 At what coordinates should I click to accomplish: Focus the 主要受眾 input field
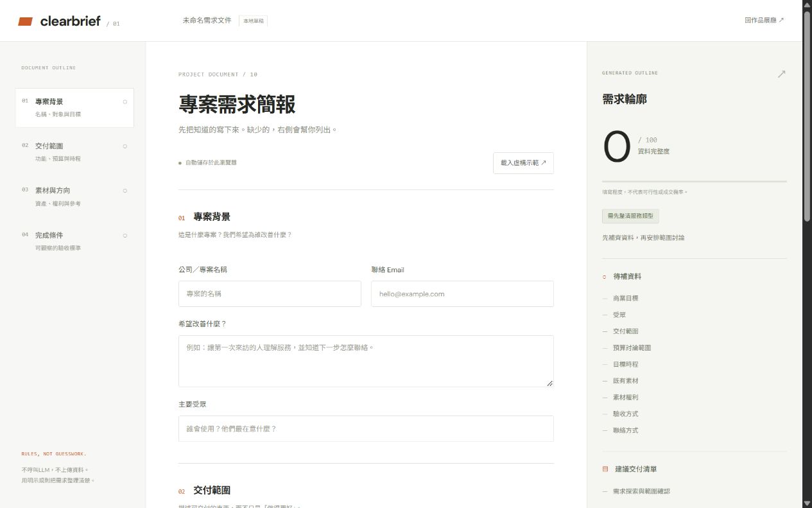pos(366,428)
